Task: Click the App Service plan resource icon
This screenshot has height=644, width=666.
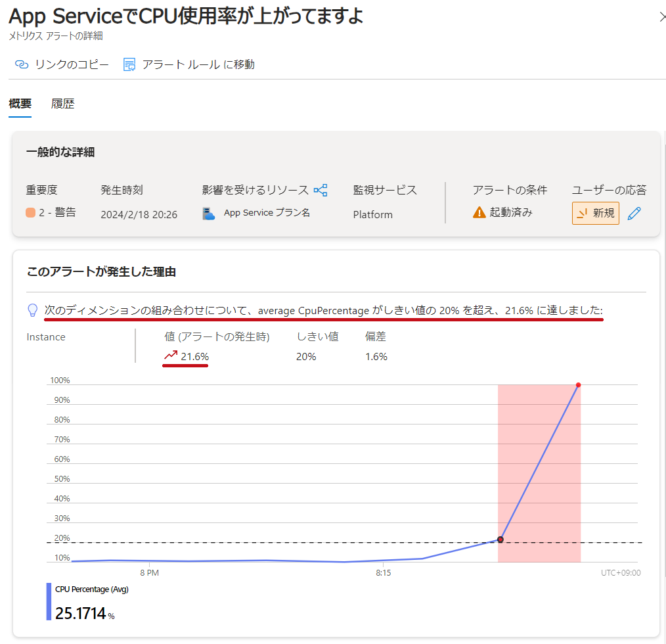Action: [209, 214]
